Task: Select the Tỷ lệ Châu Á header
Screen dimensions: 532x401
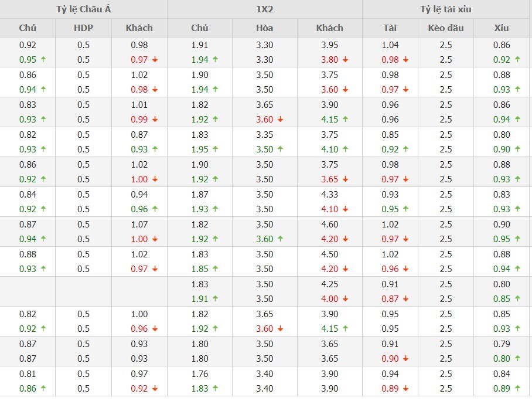Action: [x=83, y=9]
